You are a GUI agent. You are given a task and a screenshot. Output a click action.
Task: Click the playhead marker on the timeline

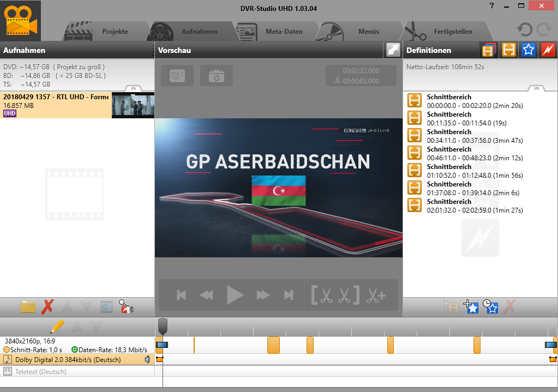[163, 326]
